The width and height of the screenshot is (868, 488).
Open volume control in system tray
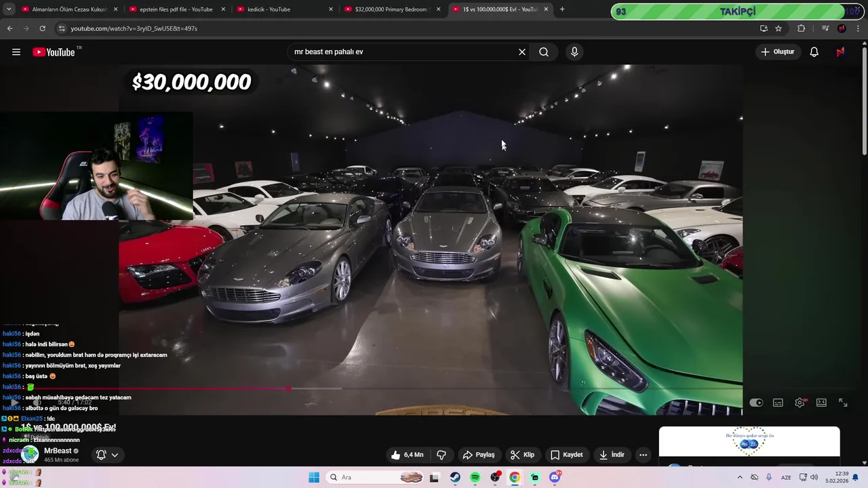pyautogui.click(x=814, y=477)
